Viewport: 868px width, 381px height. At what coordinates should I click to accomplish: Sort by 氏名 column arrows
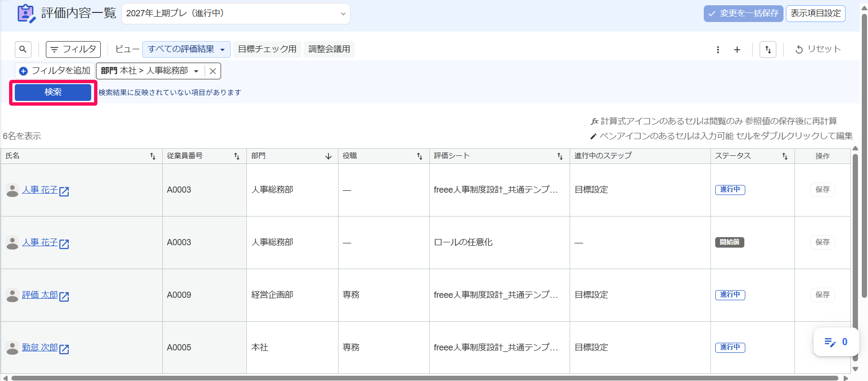coord(153,156)
